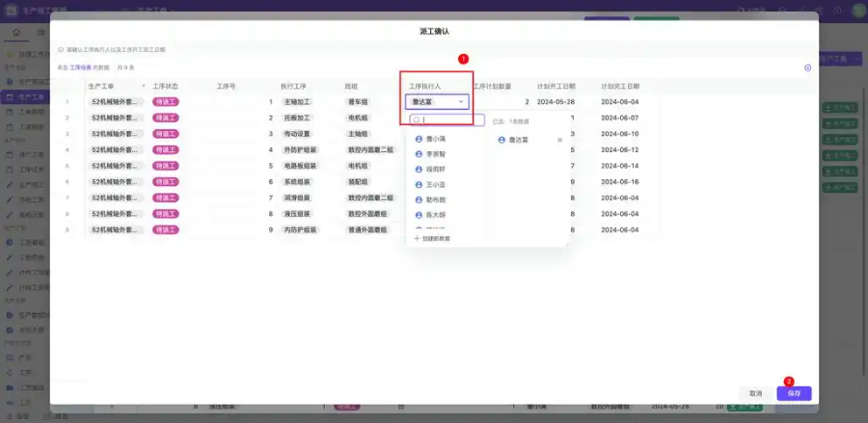This screenshot has height=423, width=868.
Task: Select 生产工单 in the background sidebar
Action: 25,97
